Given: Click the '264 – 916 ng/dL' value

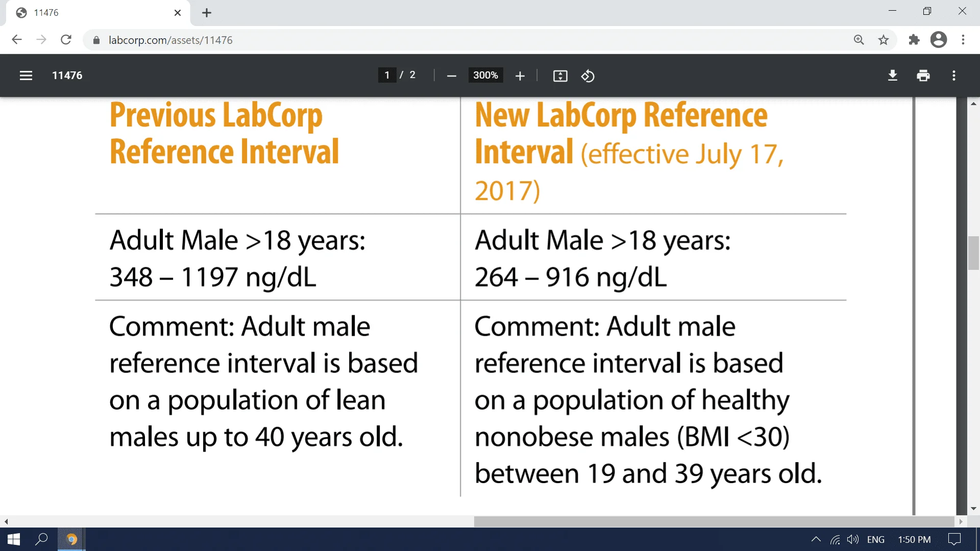Looking at the screenshot, I should click(571, 278).
